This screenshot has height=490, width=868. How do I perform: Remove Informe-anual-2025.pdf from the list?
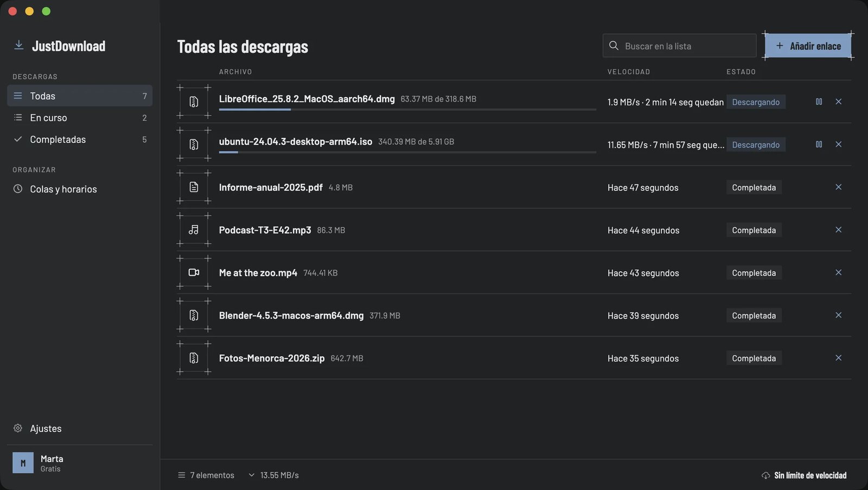[x=838, y=187]
